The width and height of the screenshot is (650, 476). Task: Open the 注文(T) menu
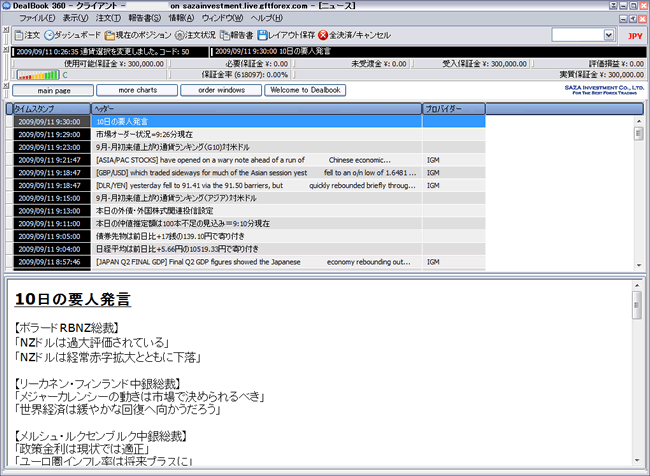[x=108, y=18]
